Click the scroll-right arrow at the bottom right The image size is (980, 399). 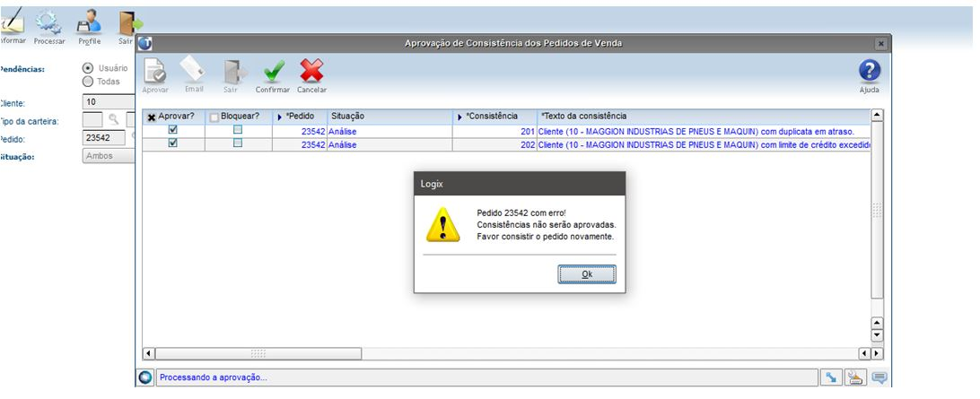tap(876, 353)
